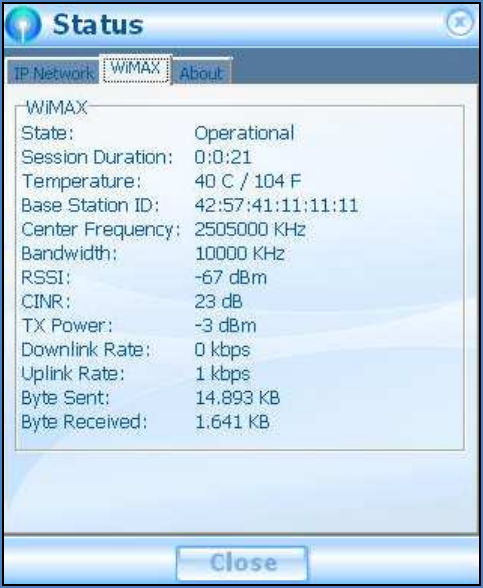Viewport: 483px width, 588px height.
Task: Click the Close button
Action: (x=242, y=562)
